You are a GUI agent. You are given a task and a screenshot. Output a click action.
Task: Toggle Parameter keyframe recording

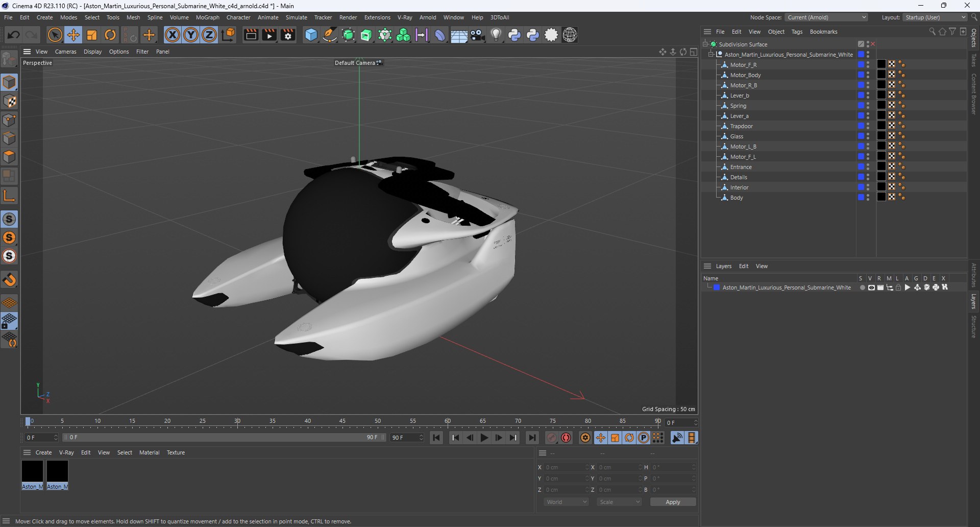click(644, 438)
